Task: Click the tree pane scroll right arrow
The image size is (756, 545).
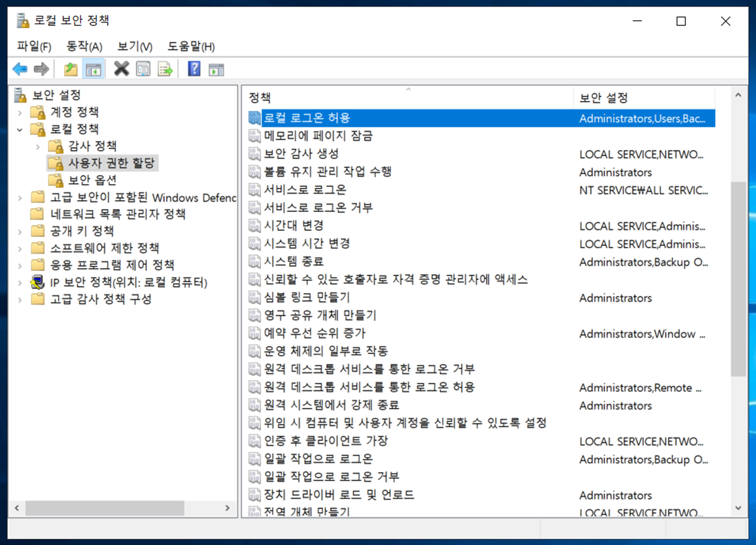Action: [x=227, y=508]
